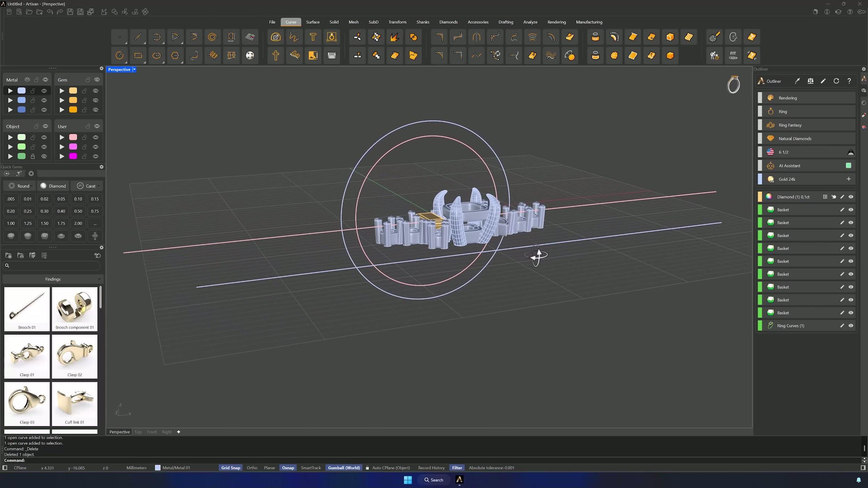Screen dimensions: 868x488
Task: Select the Fillet curves tool
Action: [439, 37]
